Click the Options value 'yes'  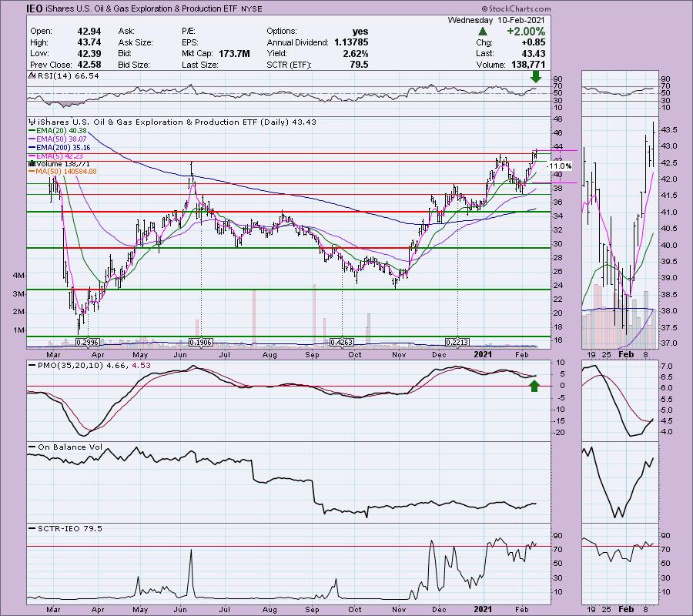point(360,32)
